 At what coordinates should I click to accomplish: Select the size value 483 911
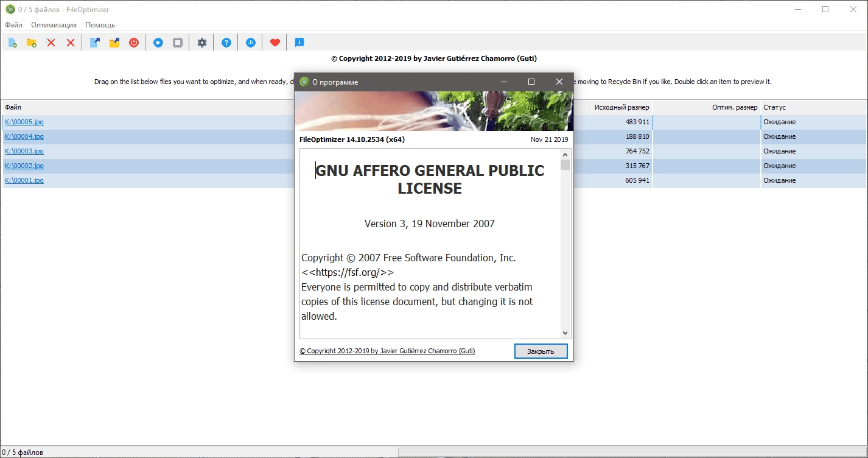pyautogui.click(x=637, y=122)
